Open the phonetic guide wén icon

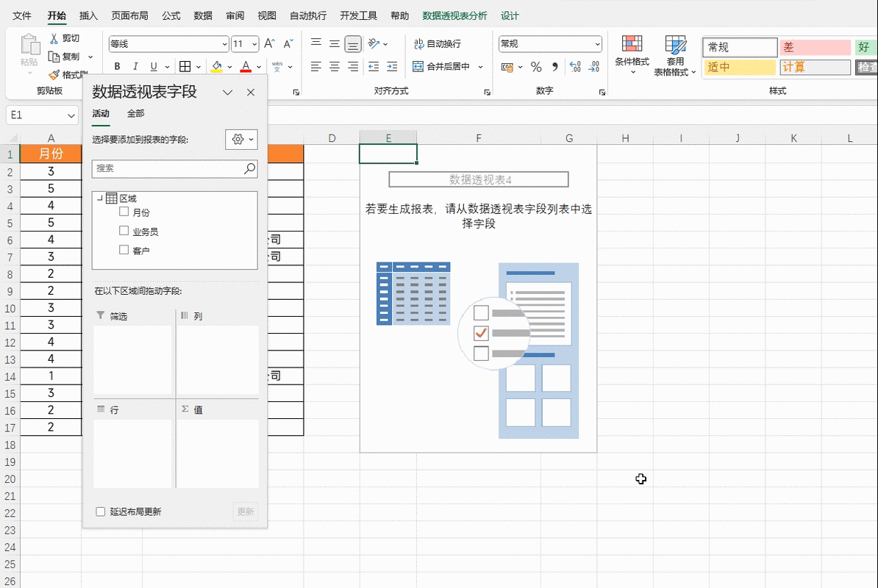[277, 67]
